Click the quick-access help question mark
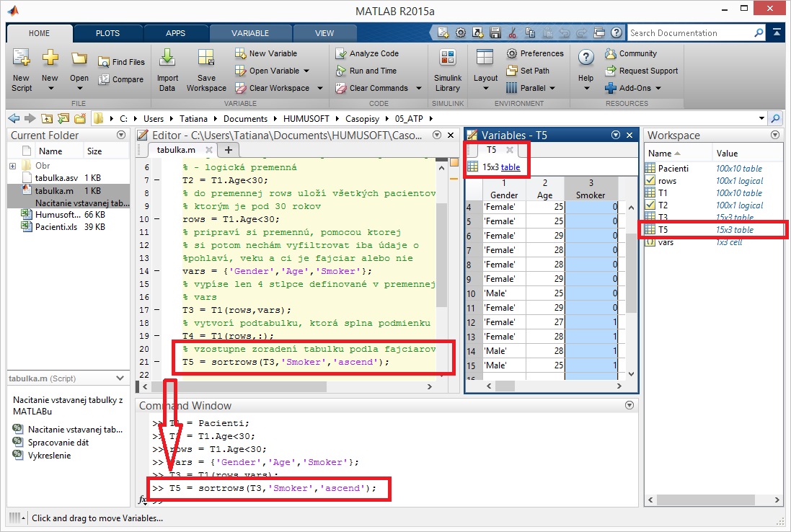 [617, 32]
